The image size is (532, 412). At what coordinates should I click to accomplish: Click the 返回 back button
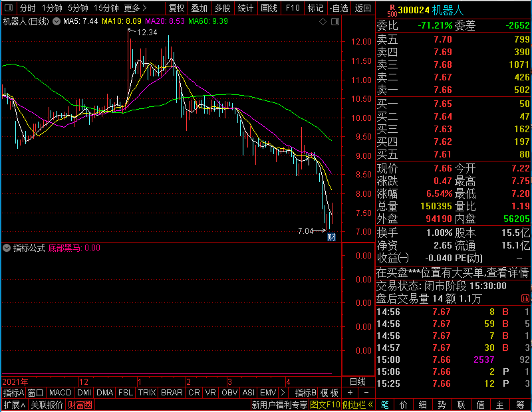pyautogui.click(x=362, y=8)
